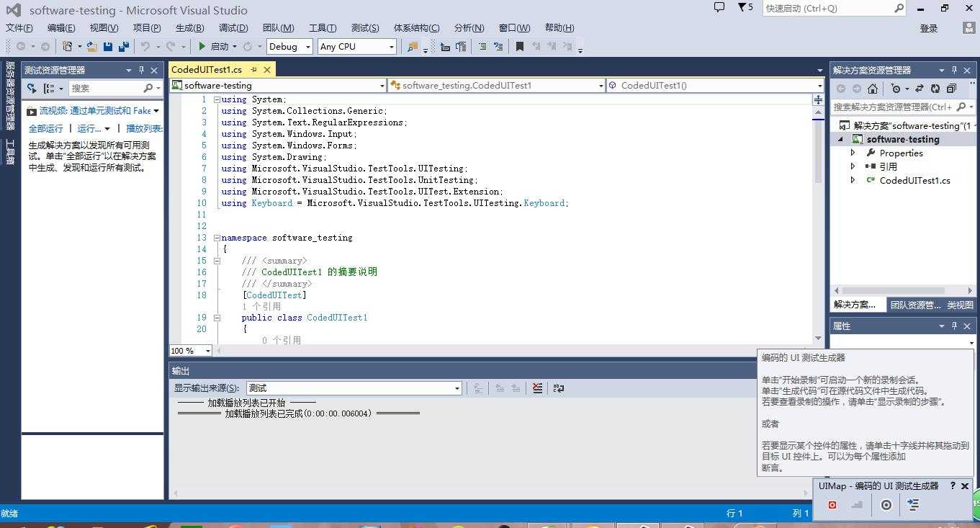Viewport: 980px width, 528px height.
Task: Open the output source dropdown showing 测试
Action: (354, 388)
